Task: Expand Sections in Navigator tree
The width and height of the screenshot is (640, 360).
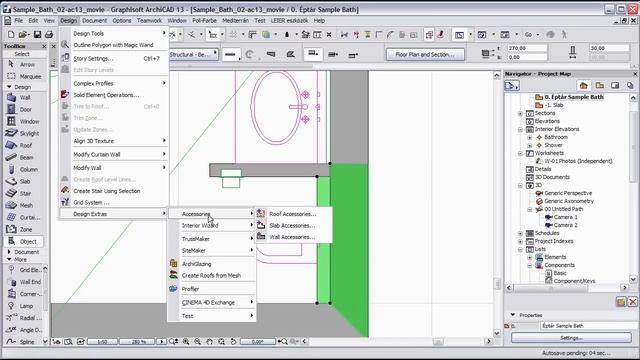Action: point(520,113)
